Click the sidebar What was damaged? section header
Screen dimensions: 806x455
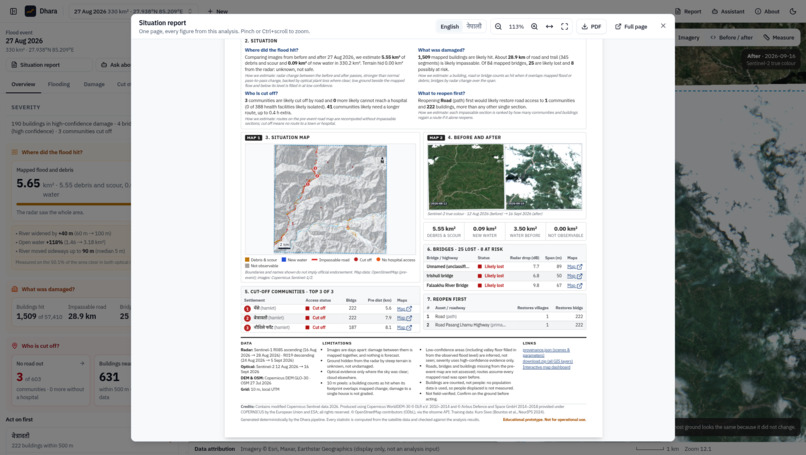(x=48, y=289)
